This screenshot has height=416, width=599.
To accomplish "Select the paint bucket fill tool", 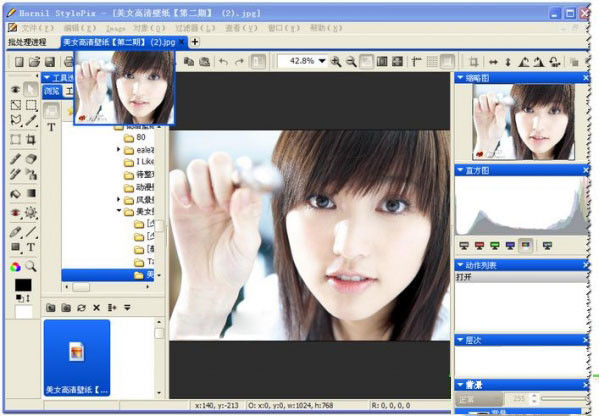I will tap(16, 193).
